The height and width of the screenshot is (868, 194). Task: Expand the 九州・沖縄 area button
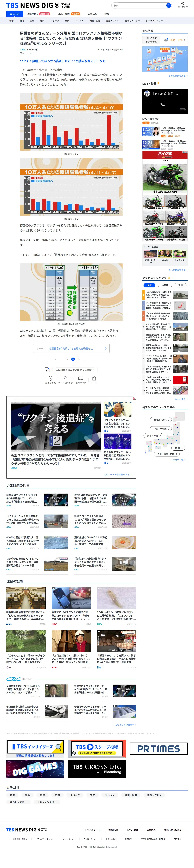(154, 436)
